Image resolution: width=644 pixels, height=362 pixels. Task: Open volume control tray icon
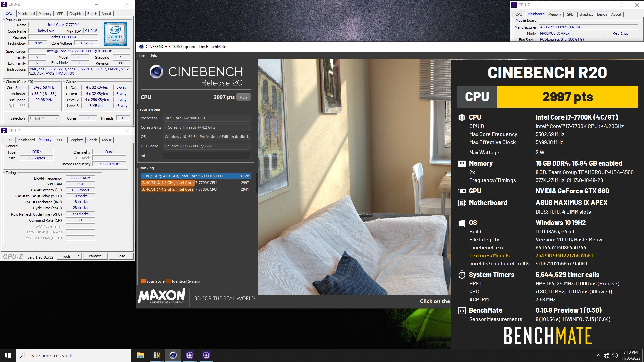pos(614,355)
